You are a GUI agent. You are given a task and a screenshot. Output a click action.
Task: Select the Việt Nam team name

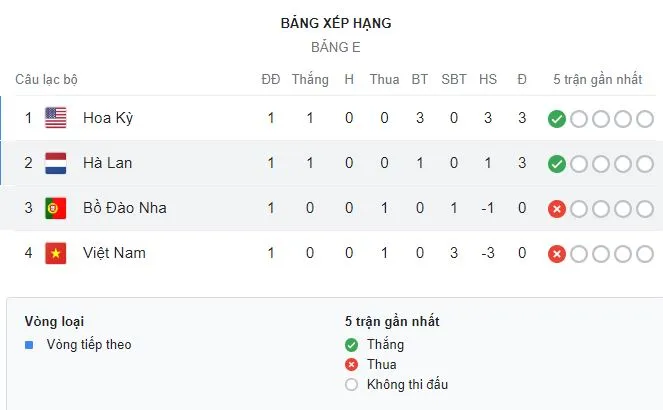point(114,253)
